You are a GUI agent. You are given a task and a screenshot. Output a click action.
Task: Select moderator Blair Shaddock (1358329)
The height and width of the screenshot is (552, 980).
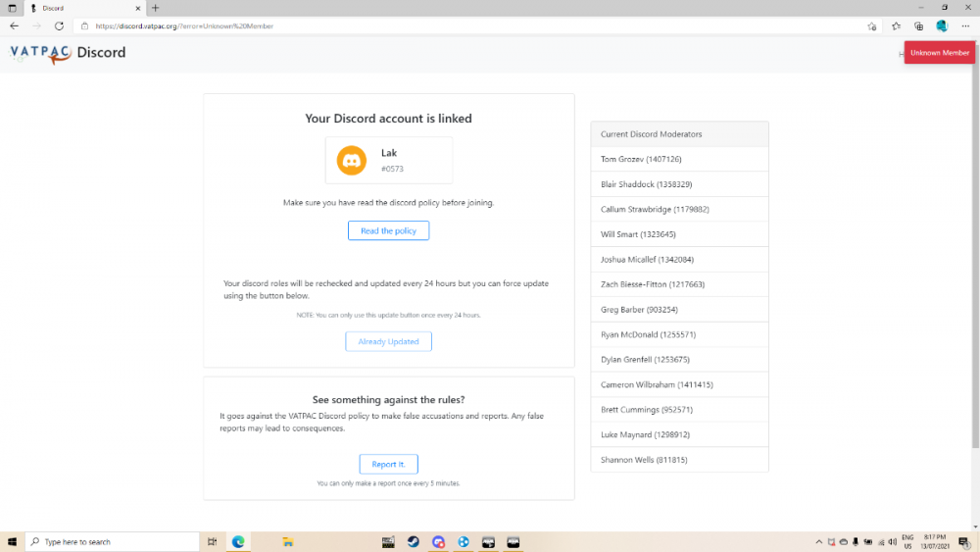679,184
